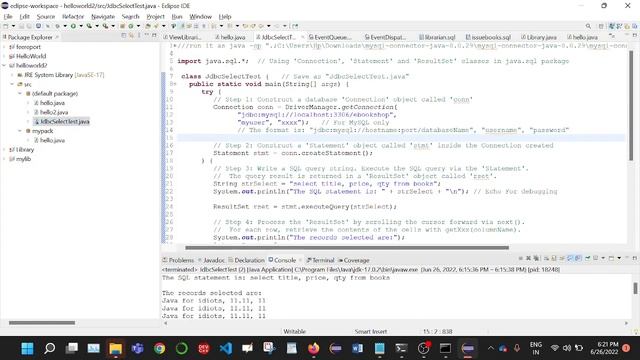Click the External Tools run icon

point(105,26)
